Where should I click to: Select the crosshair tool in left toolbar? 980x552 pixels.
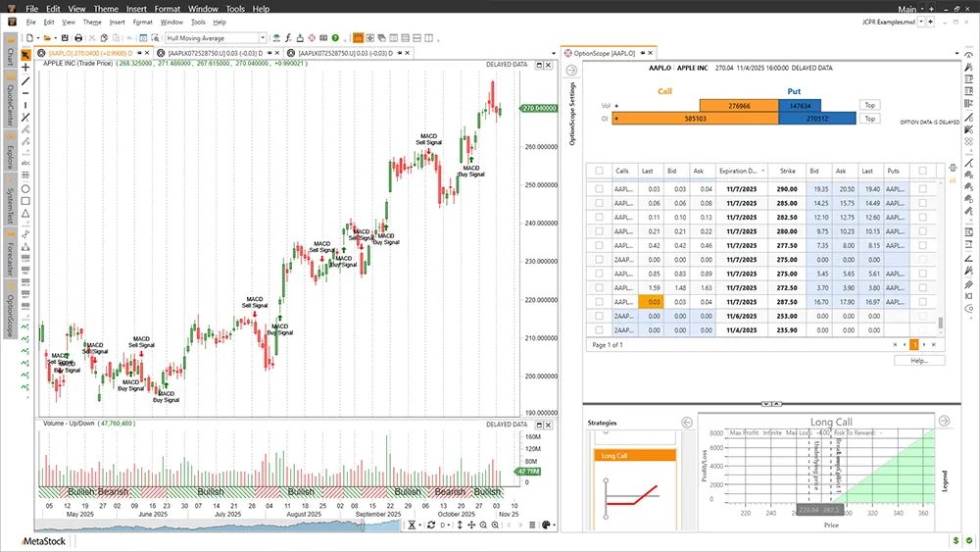pyautogui.click(x=25, y=68)
